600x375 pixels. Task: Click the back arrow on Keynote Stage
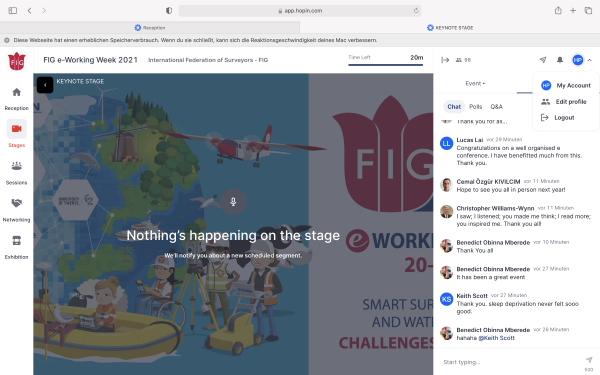(45, 85)
